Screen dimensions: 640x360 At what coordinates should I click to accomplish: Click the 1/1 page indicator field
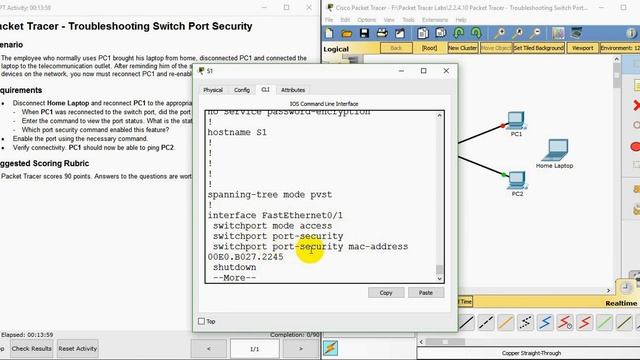click(x=255, y=349)
